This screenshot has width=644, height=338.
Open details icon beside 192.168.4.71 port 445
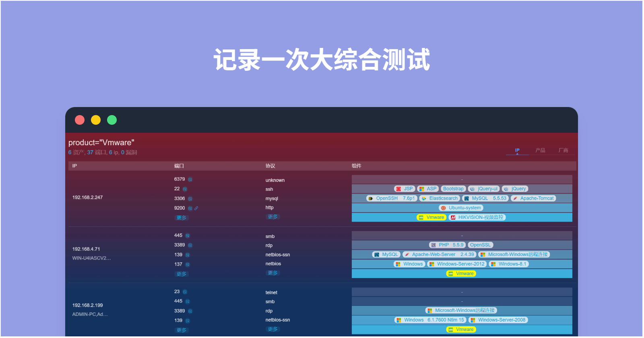[188, 236]
